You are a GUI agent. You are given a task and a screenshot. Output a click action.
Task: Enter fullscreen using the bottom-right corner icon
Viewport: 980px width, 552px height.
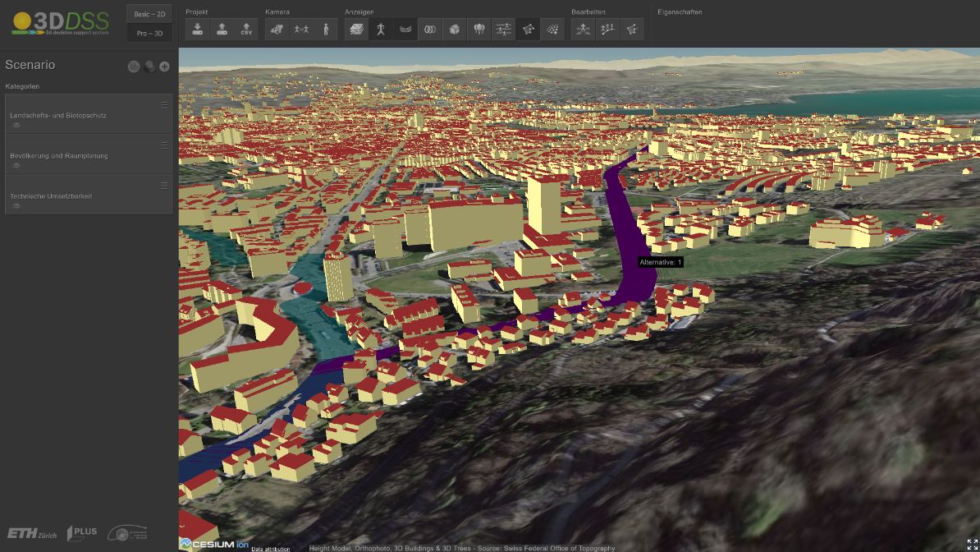971,544
